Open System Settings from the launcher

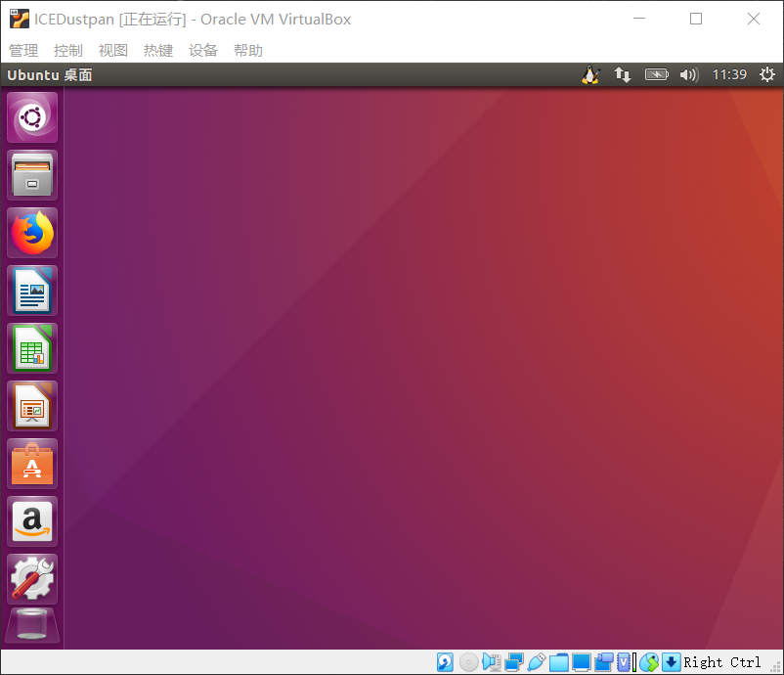[32, 579]
